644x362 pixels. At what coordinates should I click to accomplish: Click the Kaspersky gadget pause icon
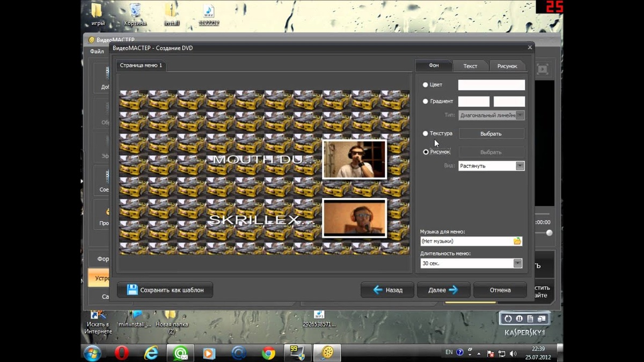(x=518, y=319)
